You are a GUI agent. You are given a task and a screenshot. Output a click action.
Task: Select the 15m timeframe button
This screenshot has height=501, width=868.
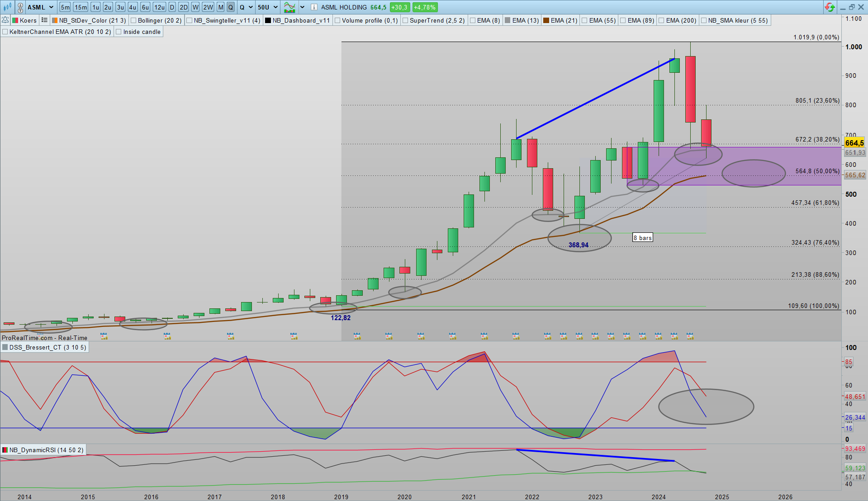81,7
